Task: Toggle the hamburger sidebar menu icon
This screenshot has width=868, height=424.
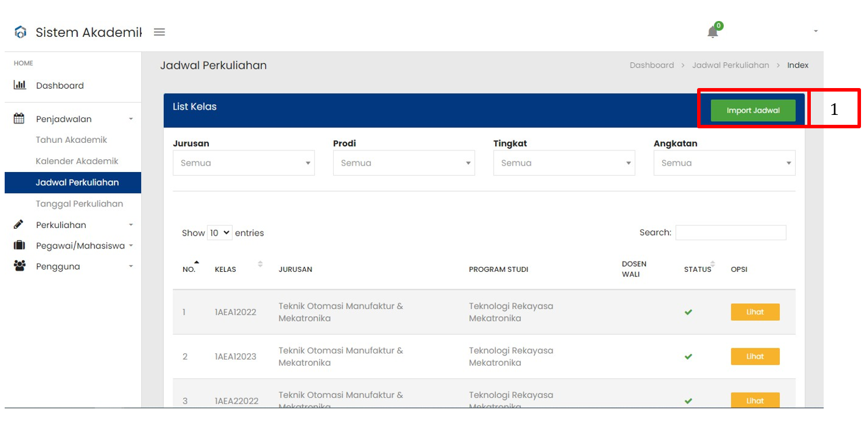Action: 159,32
